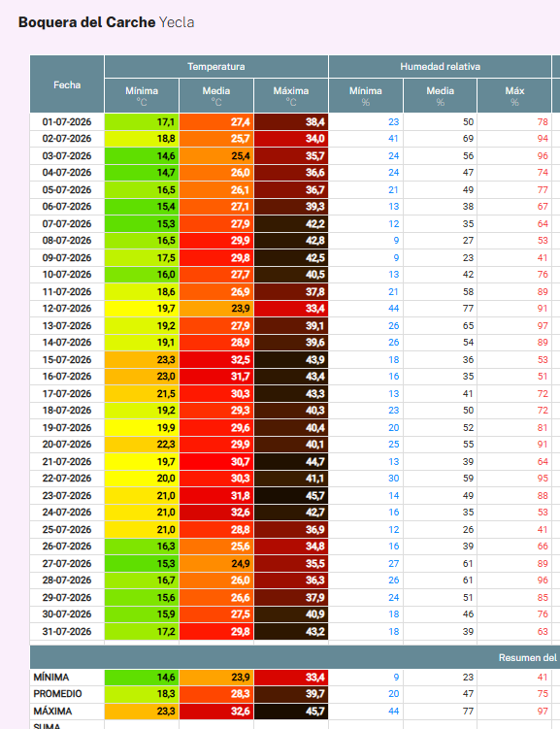The height and width of the screenshot is (729, 560).
Task: Click date cell 10-07-2026
Action: [x=67, y=275]
